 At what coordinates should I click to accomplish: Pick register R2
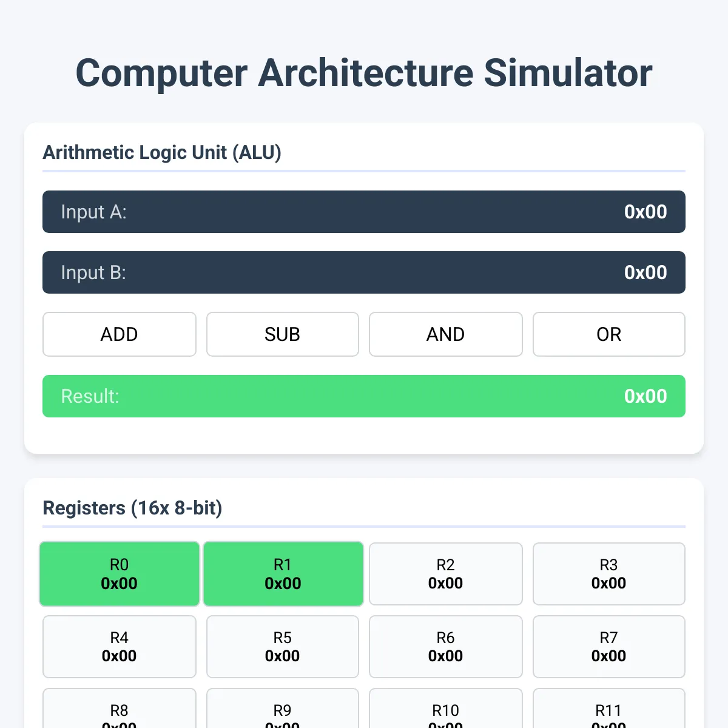coord(446,574)
